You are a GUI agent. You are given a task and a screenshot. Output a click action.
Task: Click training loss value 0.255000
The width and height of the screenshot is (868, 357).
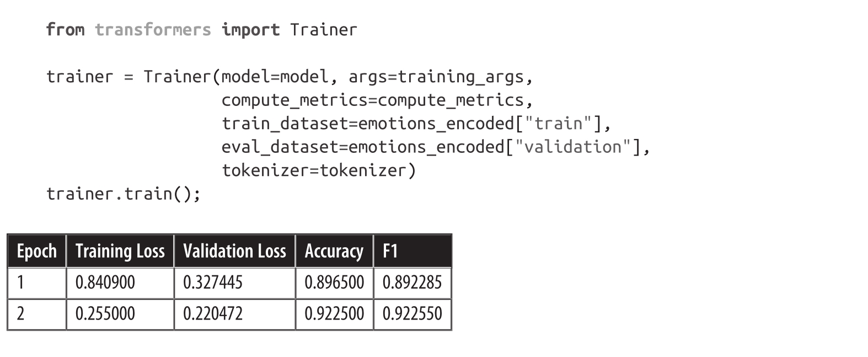pyautogui.click(x=105, y=313)
